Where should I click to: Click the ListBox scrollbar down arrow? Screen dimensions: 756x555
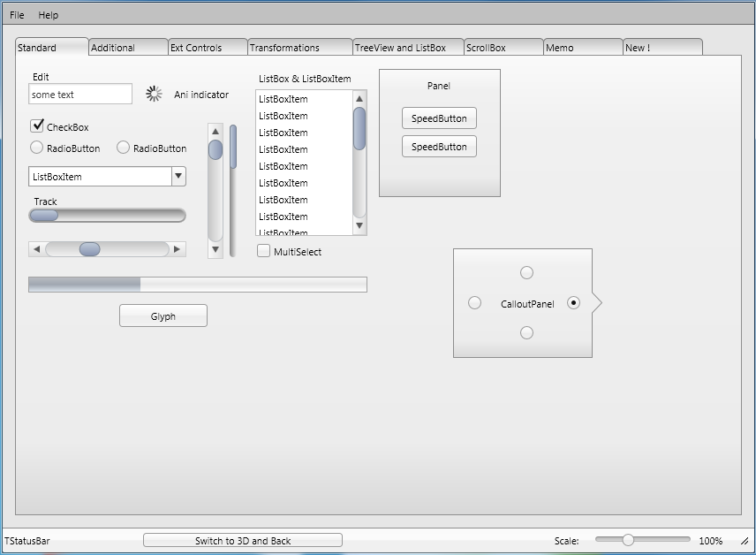coord(359,225)
